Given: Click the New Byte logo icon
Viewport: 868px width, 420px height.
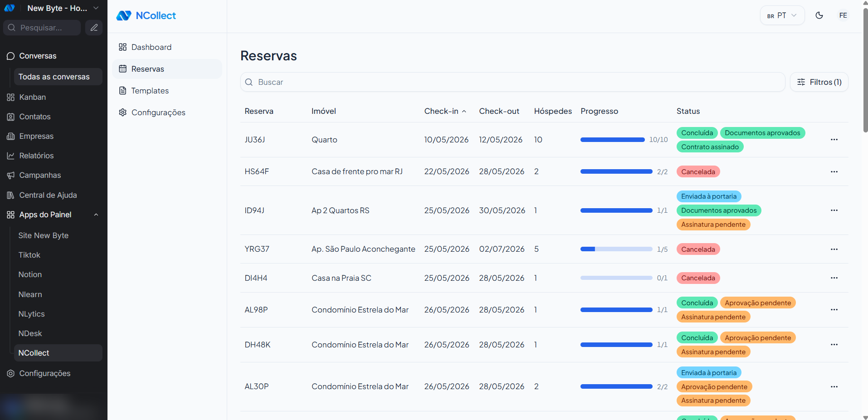Looking at the screenshot, I should (10, 8).
